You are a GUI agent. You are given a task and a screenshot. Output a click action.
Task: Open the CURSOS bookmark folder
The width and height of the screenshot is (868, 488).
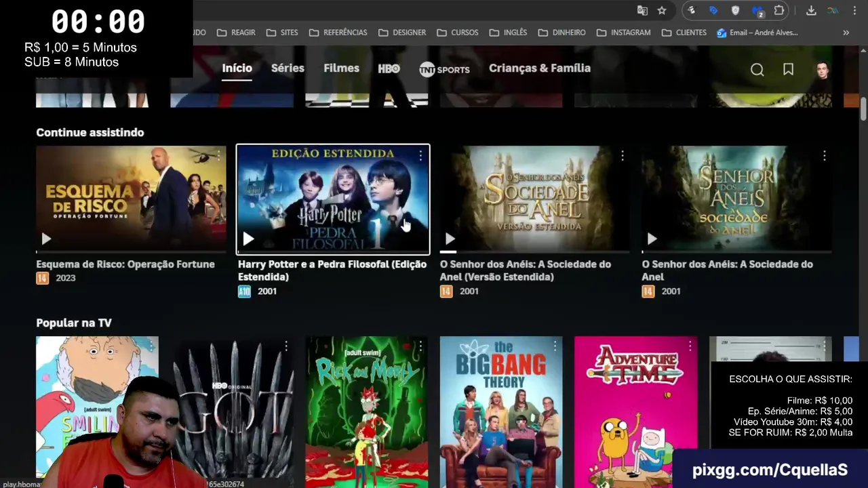pos(458,33)
